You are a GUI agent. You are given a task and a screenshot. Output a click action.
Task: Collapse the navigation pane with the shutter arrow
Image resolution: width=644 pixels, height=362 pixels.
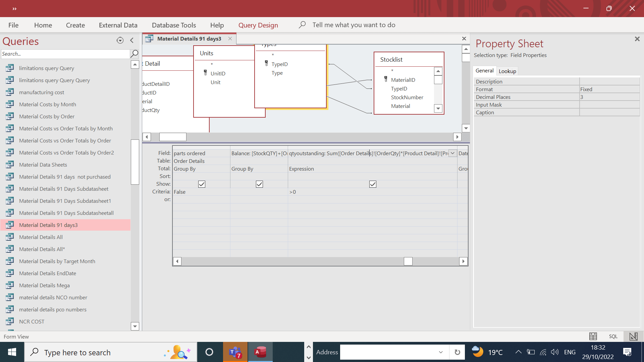pyautogui.click(x=132, y=41)
